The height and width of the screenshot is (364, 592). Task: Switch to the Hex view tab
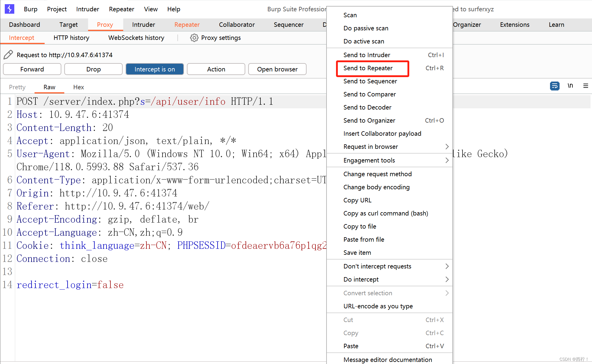(78, 87)
